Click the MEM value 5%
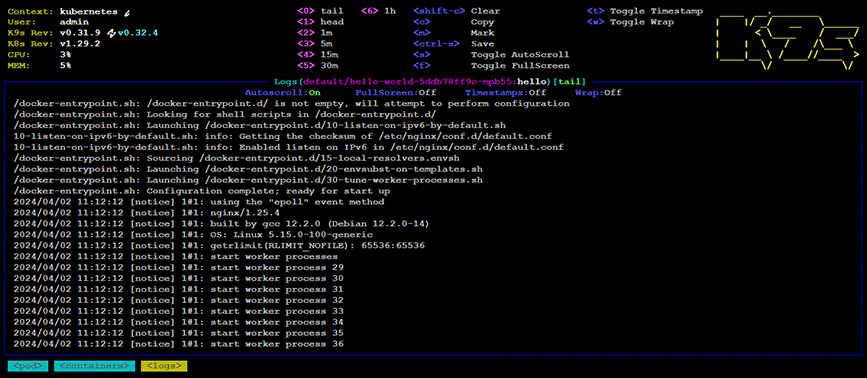 click(65, 66)
